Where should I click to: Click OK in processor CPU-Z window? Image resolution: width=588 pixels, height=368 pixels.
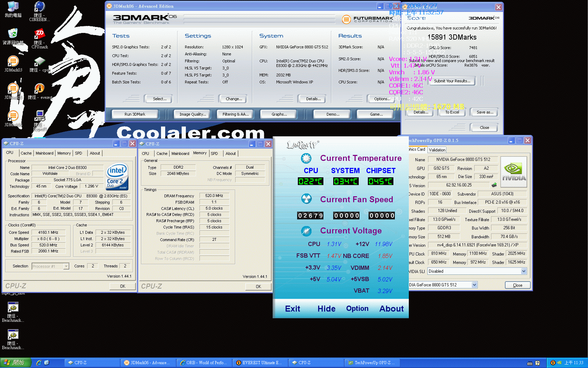click(x=122, y=286)
